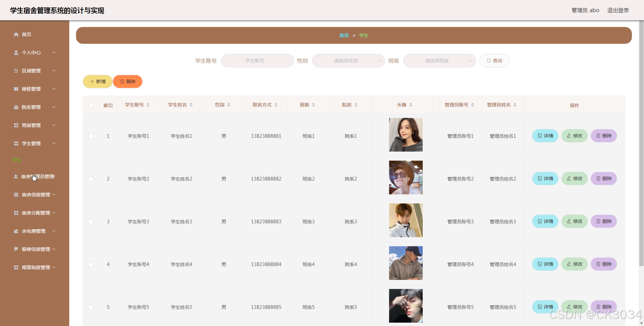644x326 pixels.
Task: Select 学生 in the breadcrumb
Action: click(363, 35)
